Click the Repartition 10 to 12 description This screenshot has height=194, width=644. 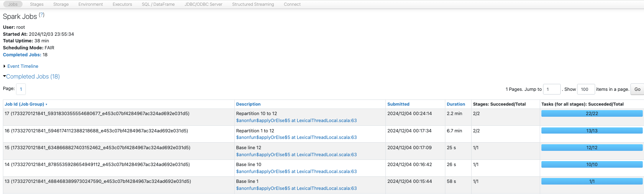point(257,113)
